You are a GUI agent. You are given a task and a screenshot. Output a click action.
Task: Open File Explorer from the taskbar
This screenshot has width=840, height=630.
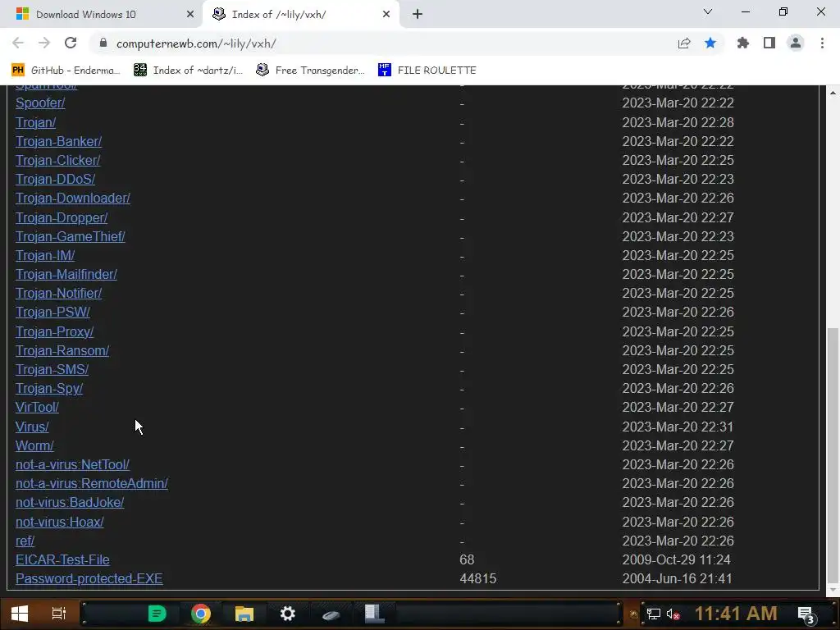point(244,614)
